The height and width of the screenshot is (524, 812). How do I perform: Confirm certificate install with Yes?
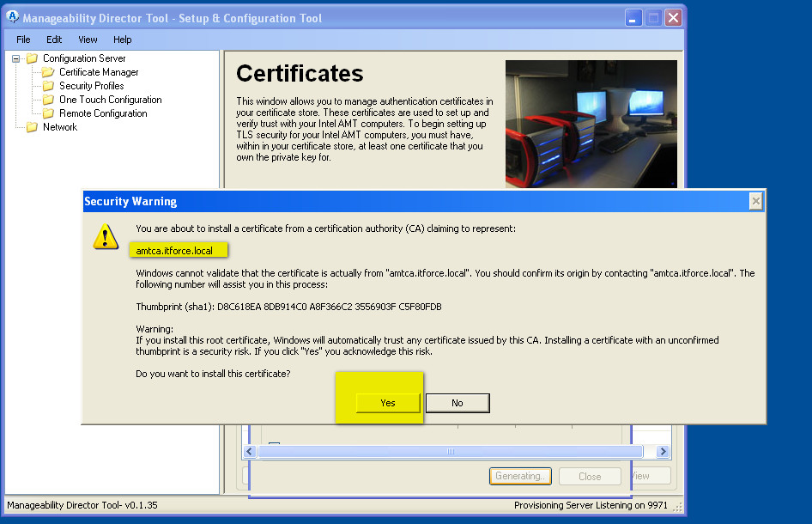pyautogui.click(x=388, y=403)
